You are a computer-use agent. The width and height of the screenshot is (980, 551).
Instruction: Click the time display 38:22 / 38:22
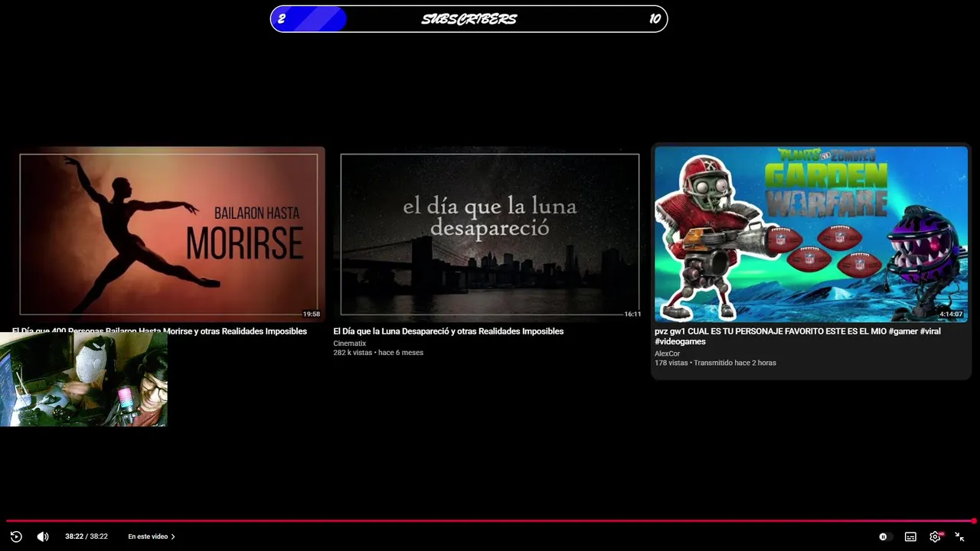coord(87,536)
